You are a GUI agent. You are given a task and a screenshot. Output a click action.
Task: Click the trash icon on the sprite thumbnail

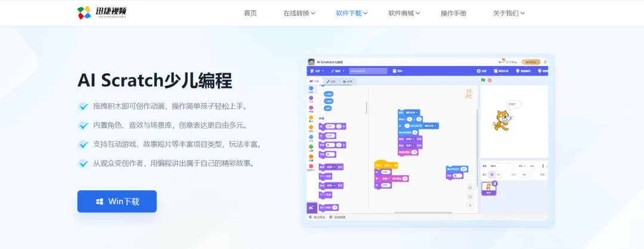pyautogui.click(x=494, y=183)
